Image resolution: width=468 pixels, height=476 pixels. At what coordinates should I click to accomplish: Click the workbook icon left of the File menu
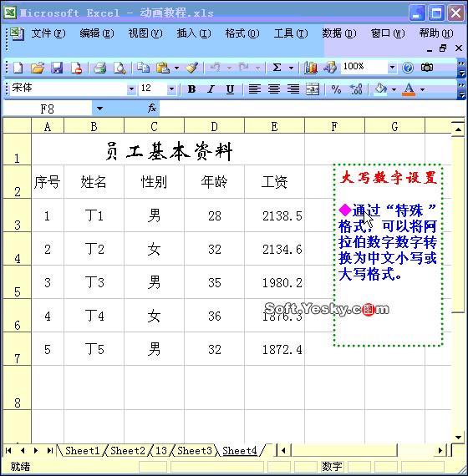click(17, 33)
